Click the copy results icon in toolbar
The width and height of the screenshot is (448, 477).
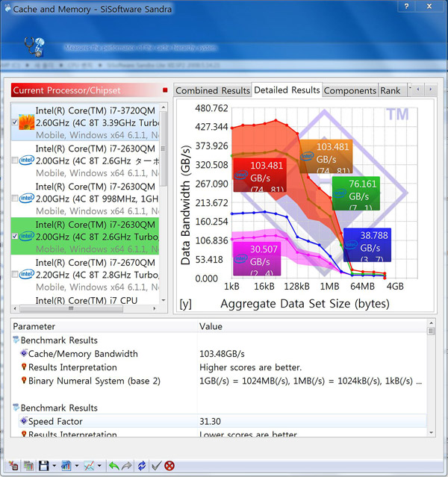click(x=28, y=466)
